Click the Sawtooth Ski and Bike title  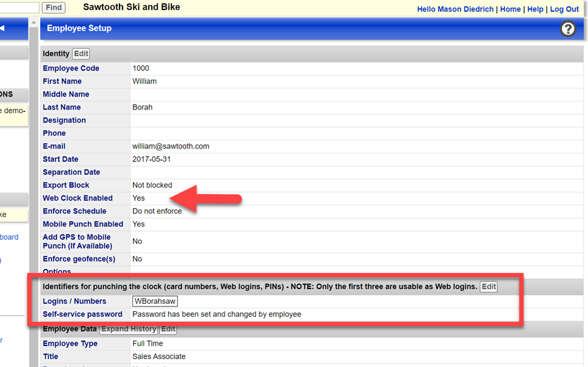click(131, 7)
